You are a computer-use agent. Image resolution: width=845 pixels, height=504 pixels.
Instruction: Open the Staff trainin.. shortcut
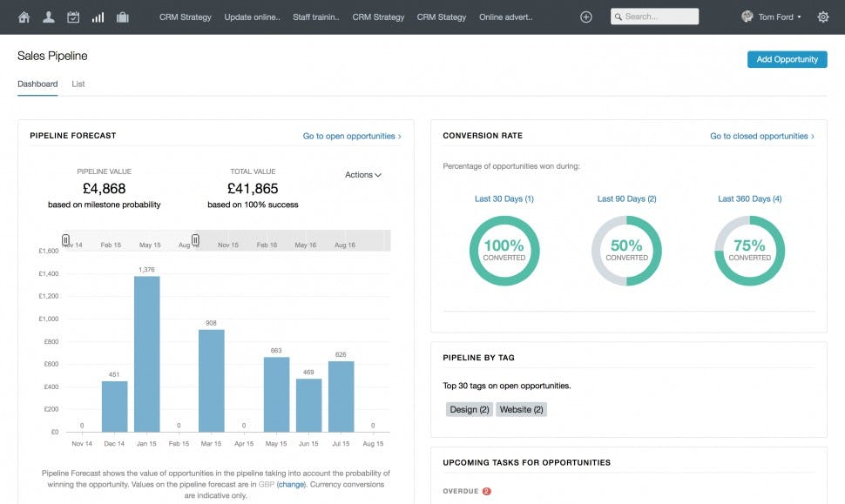[x=316, y=17]
